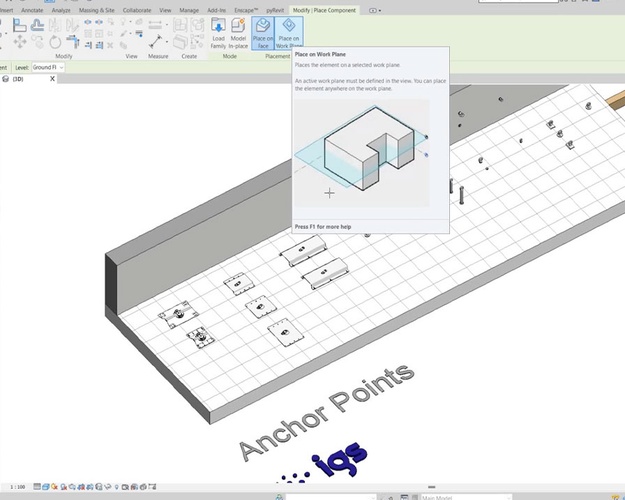Expand the Override Graphics paint dropdown

pyautogui.click(x=130, y=33)
